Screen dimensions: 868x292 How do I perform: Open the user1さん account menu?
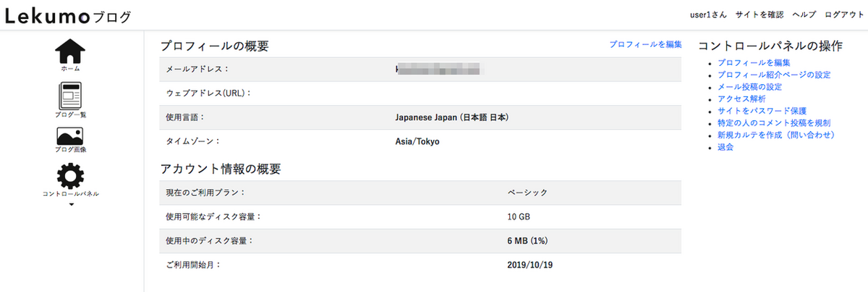(x=708, y=14)
